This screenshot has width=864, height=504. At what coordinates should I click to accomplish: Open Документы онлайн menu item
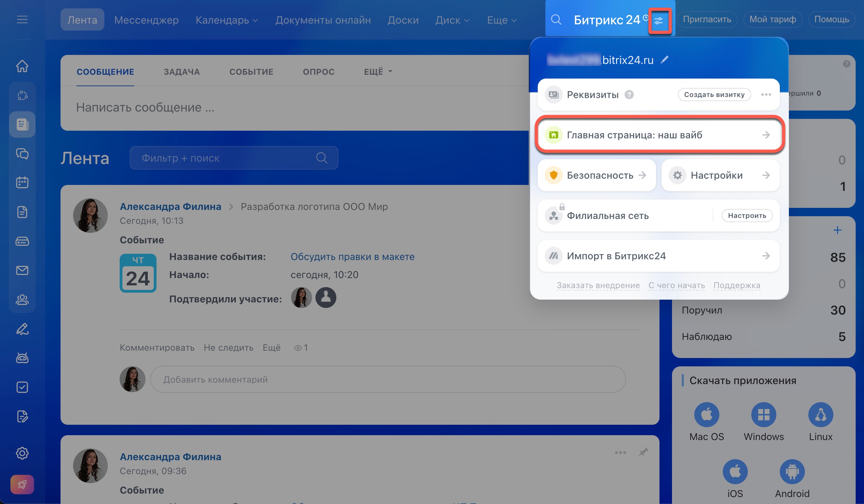[x=323, y=20]
